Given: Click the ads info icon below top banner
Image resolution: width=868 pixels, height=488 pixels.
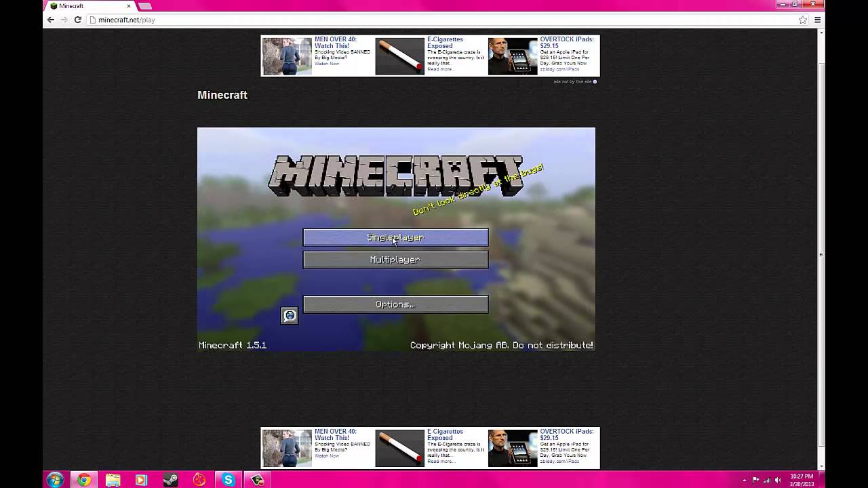Looking at the screenshot, I should [x=595, y=81].
